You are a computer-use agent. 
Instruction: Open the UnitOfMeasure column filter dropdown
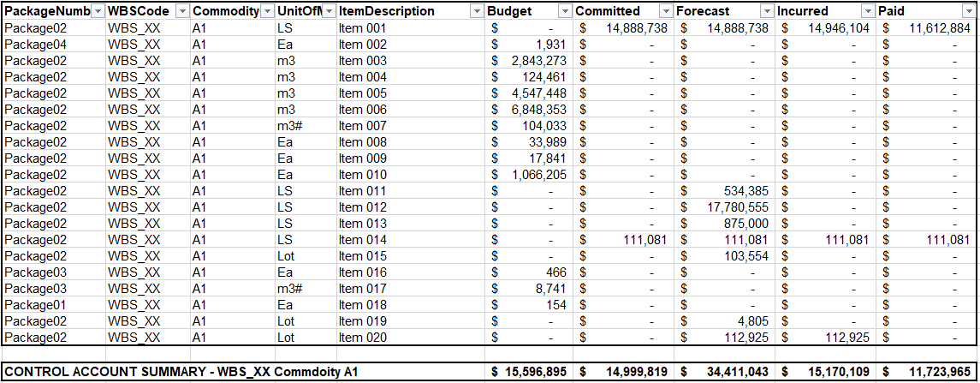(327, 12)
